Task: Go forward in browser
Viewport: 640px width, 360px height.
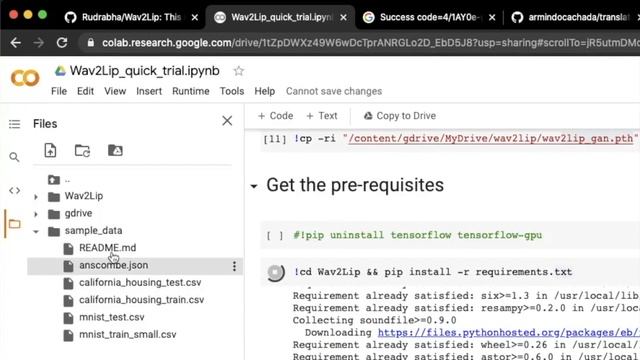Action: 39,42
